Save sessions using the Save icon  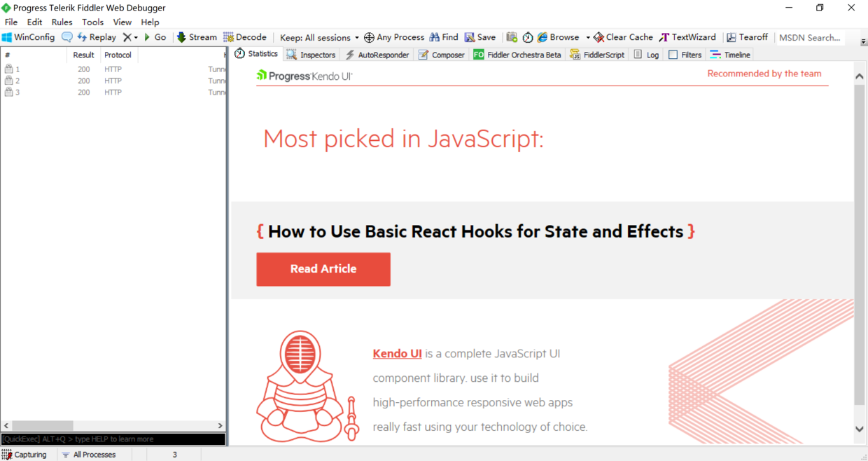(x=480, y=37)
